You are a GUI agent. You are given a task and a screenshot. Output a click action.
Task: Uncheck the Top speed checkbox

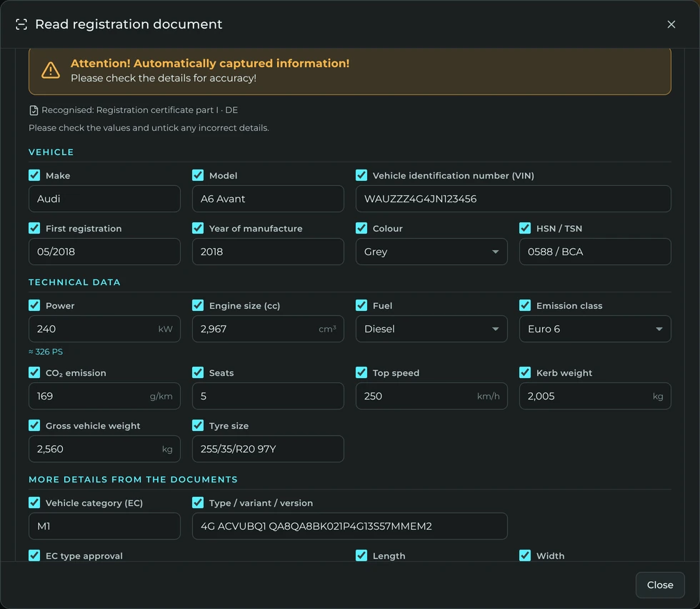click(361, 372)
